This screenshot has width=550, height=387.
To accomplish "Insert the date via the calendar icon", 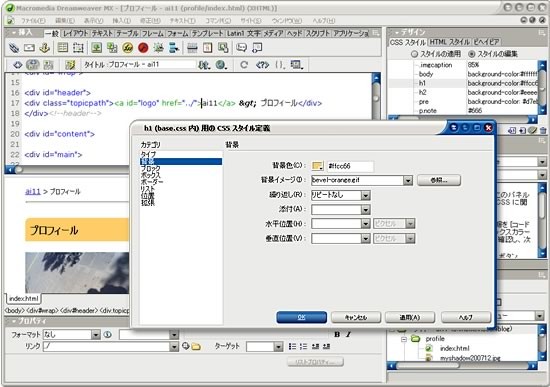I will [208, 48].
